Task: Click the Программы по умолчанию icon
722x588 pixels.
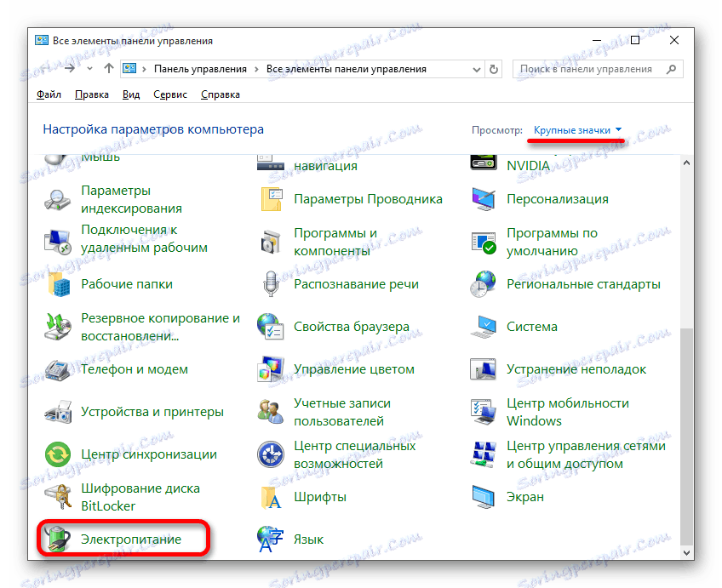Action: point(483,242)
